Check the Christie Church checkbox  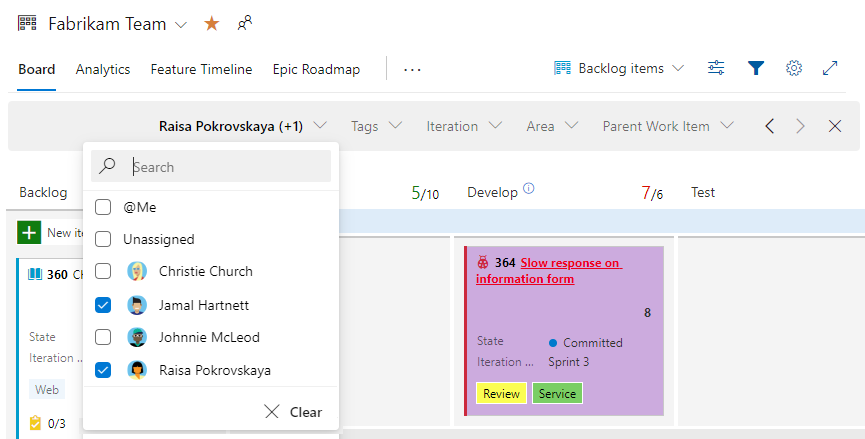103,271
